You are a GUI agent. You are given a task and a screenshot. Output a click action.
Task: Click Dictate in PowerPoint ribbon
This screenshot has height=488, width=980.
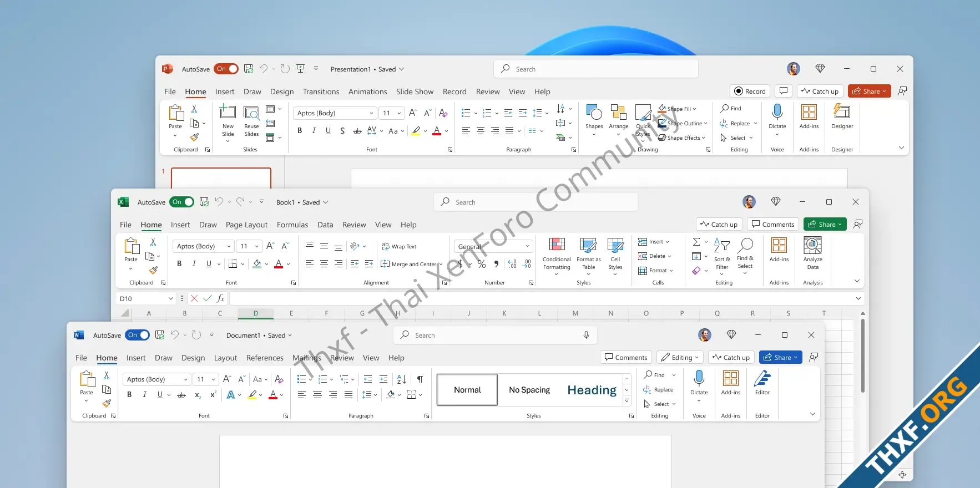coord(777,119)
